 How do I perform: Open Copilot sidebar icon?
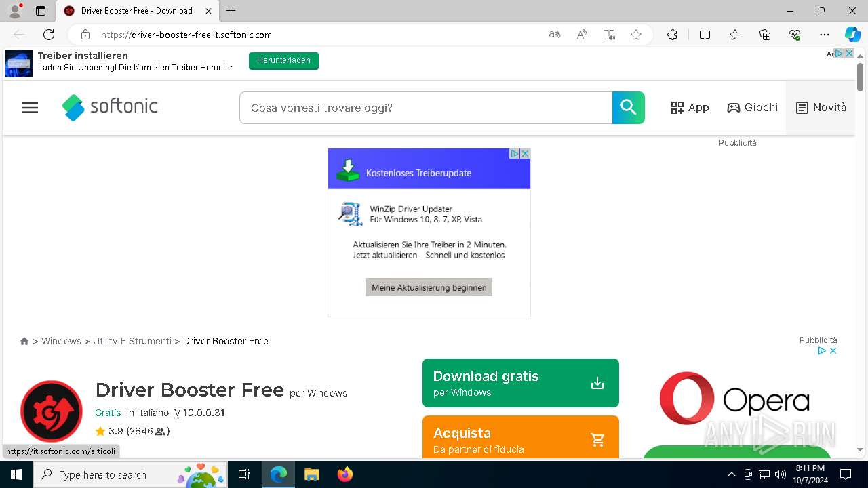point(852,35)
